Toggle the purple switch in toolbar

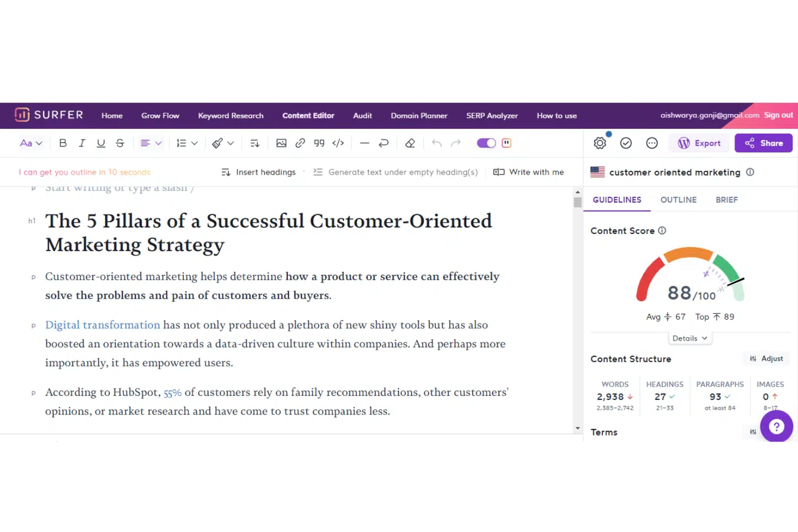[486, 143]
